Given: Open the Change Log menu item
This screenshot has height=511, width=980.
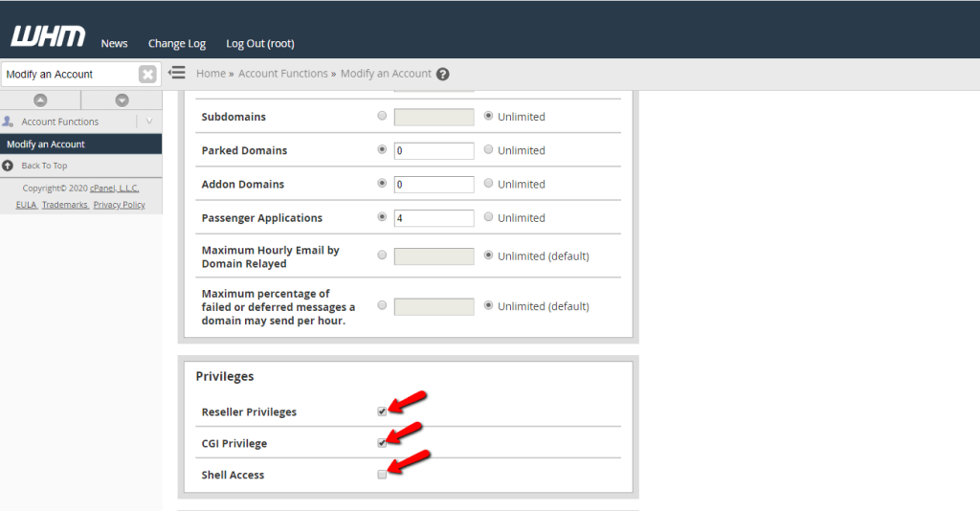Looking at the screenshot, I should pos(177,44).
